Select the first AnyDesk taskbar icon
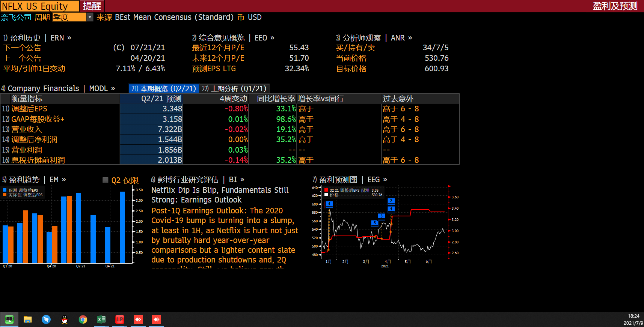 (138, 319)
